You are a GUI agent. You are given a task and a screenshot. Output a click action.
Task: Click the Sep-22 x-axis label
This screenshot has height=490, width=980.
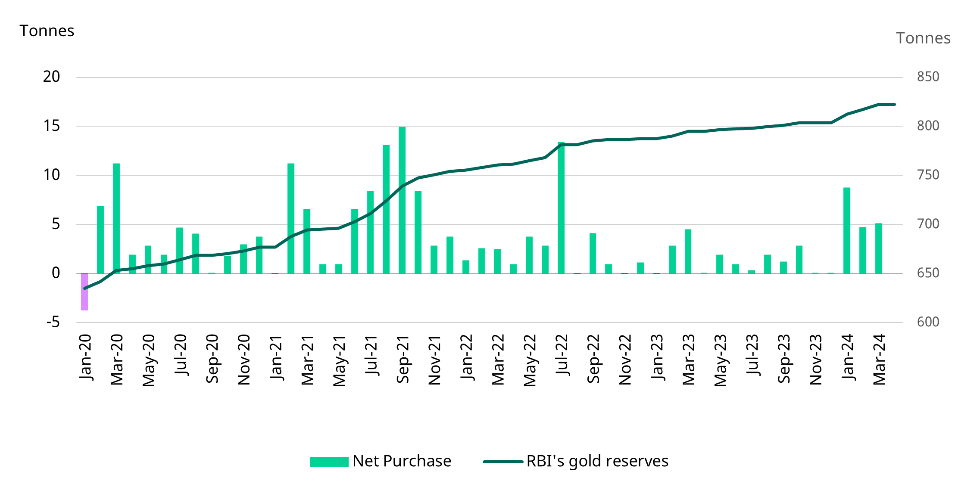pos(593,360)
